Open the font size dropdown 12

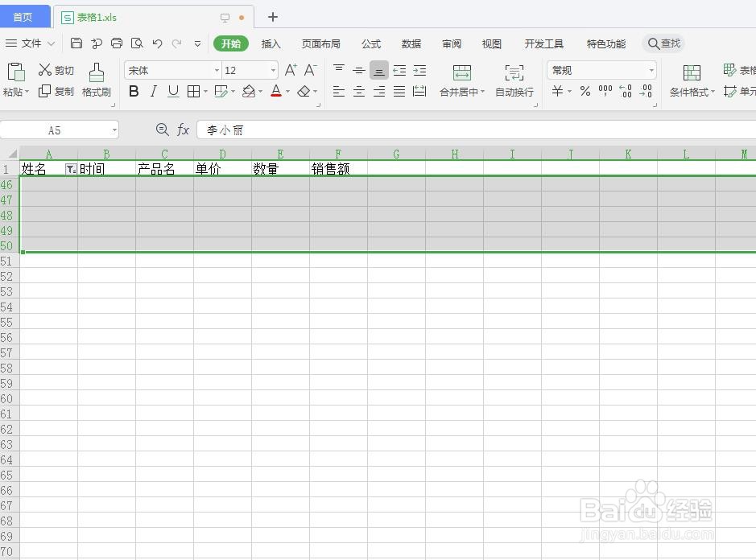[x=274, y=70]
